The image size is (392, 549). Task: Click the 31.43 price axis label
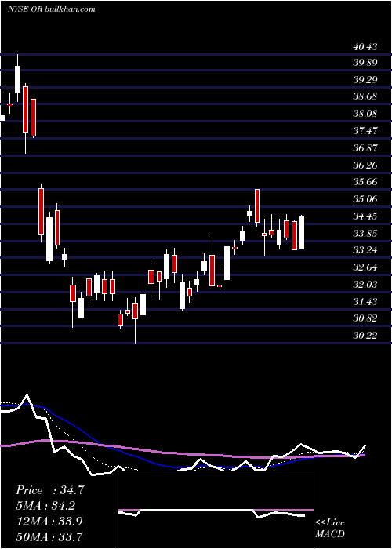tap(365, 302)
